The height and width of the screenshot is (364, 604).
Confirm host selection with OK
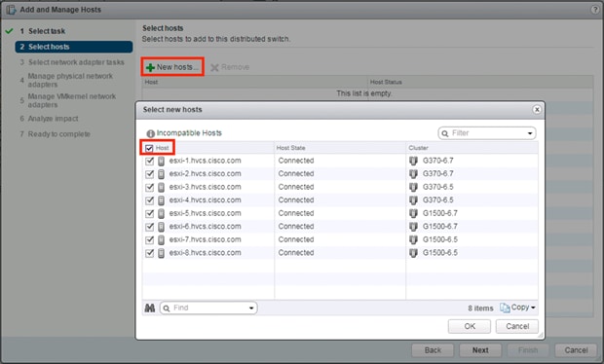[x=470, y=326]
